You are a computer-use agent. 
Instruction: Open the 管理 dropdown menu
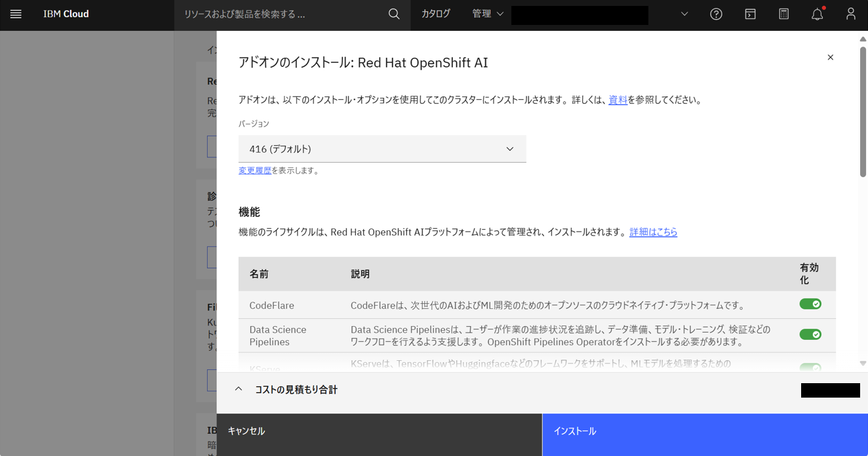click(488, 14)
